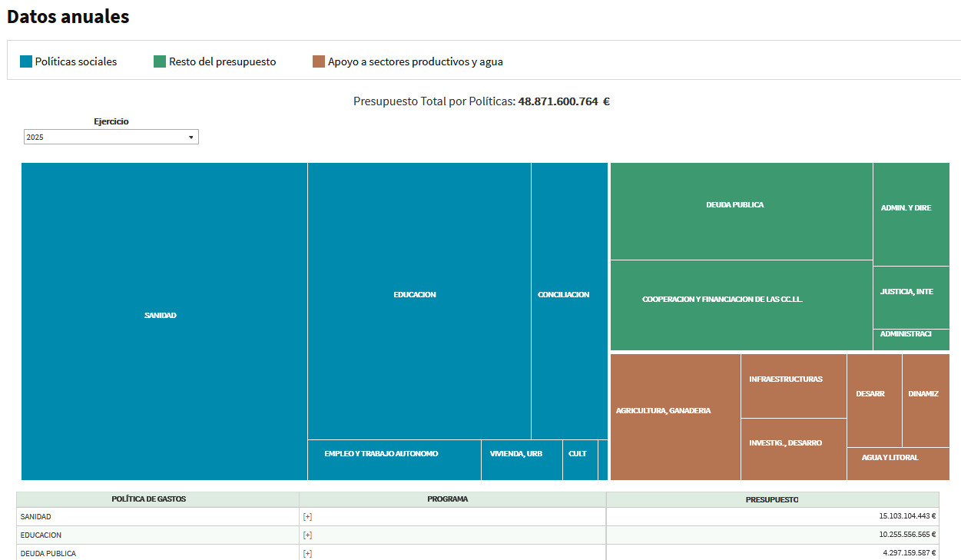This screenshot has height=560, width=961.
Task: Click the COOPERACION Y FINANCIACION tile
Action: point(722,300)
